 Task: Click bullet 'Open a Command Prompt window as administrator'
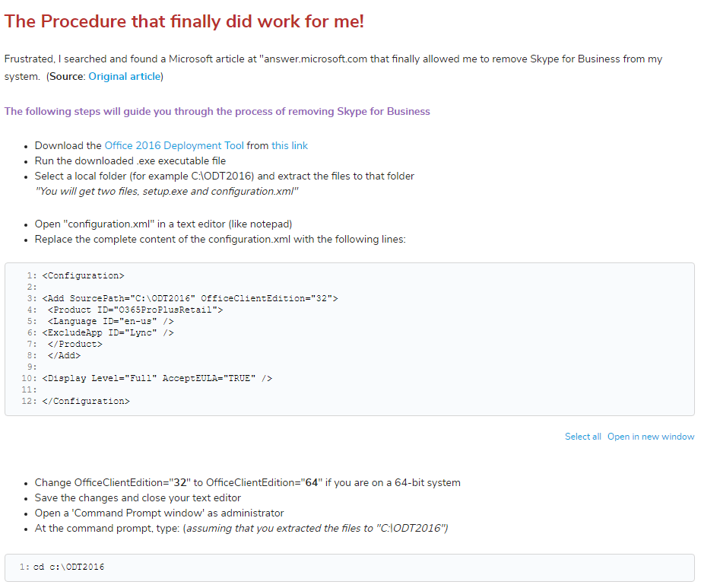(159, 513)
